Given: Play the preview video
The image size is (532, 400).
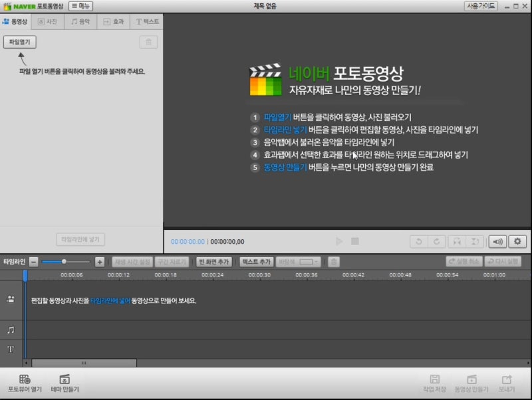Looking at the screenshot, I should click(338, 241).
